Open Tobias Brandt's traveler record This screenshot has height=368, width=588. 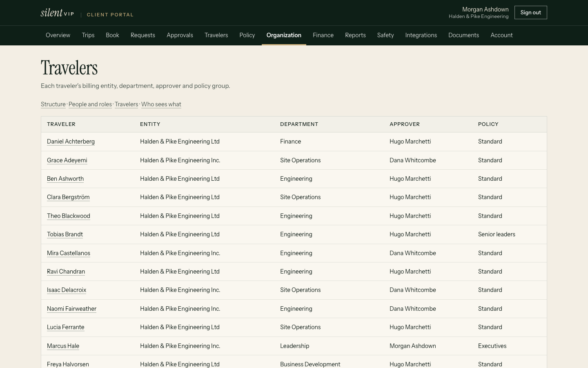click(65, 234)
